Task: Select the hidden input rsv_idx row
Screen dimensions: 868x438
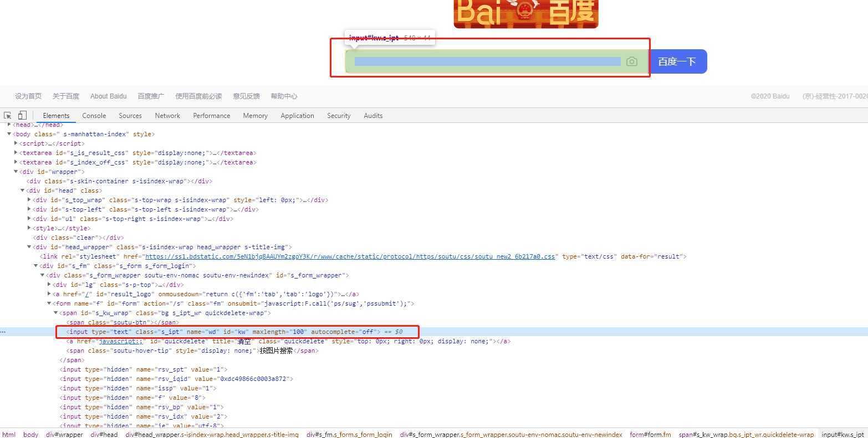Action: pos(434,416)
